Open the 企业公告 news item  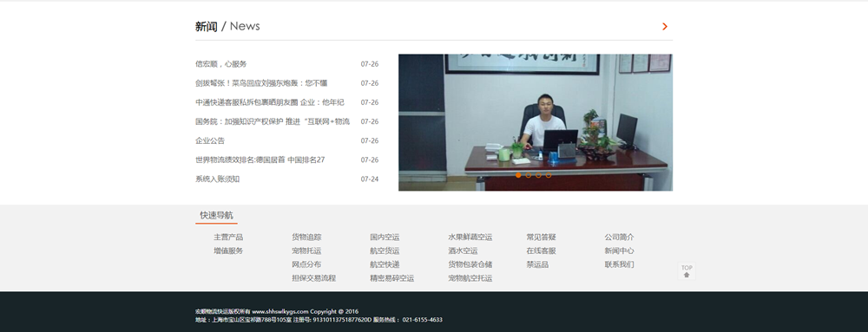point(210,141)
